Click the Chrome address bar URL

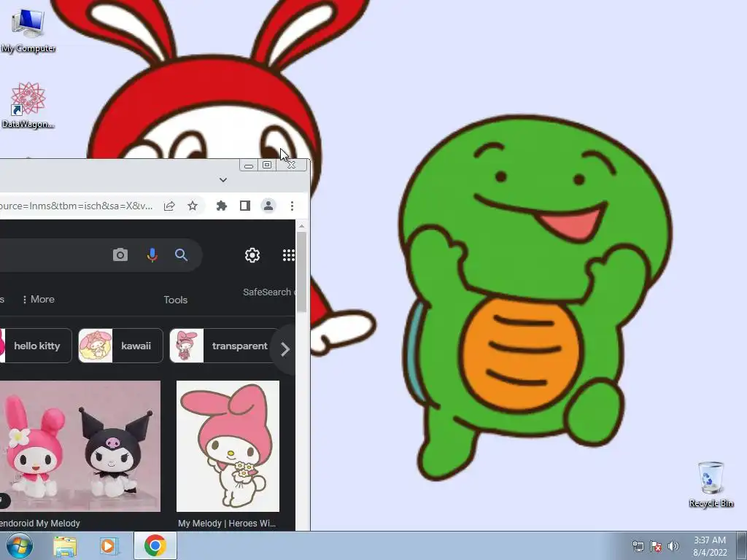click(76, 206)
